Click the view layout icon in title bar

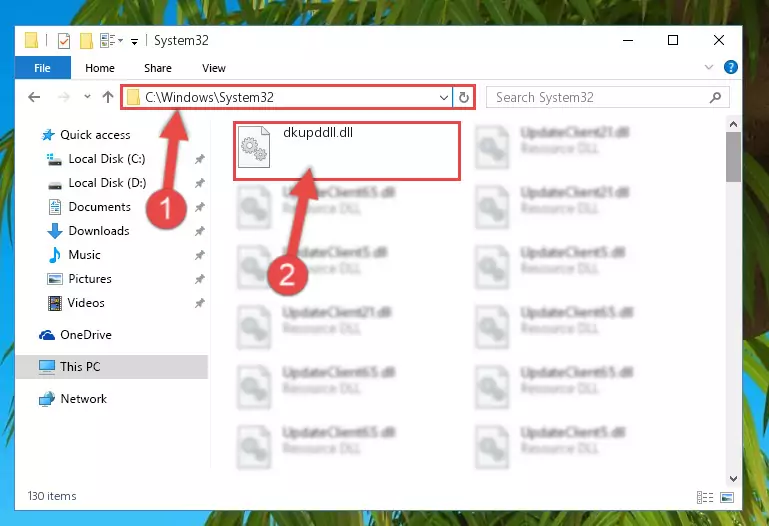point(107,40)
